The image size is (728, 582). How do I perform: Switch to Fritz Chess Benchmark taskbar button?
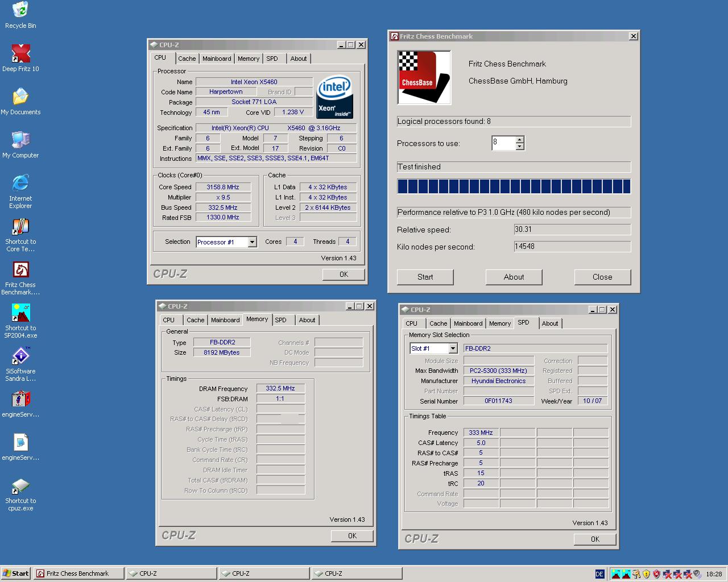point(78,573)
